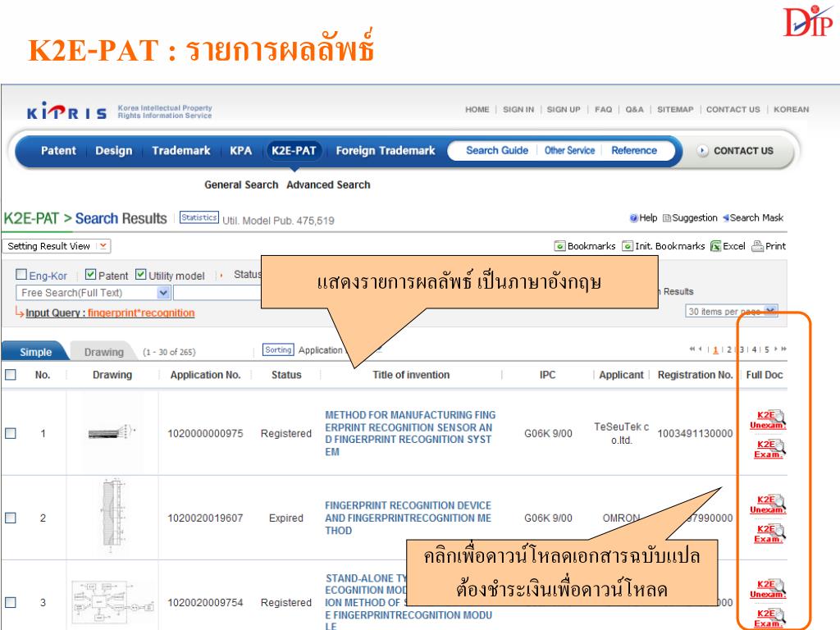Click the CONTACT US arrow button
840x630 pixels.
[x=703, y=151]
